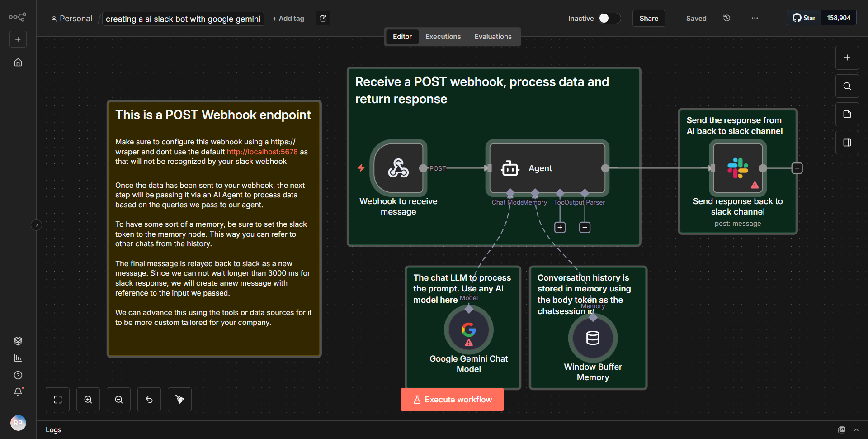Open the node search magnifier icon

click(847, 86)
